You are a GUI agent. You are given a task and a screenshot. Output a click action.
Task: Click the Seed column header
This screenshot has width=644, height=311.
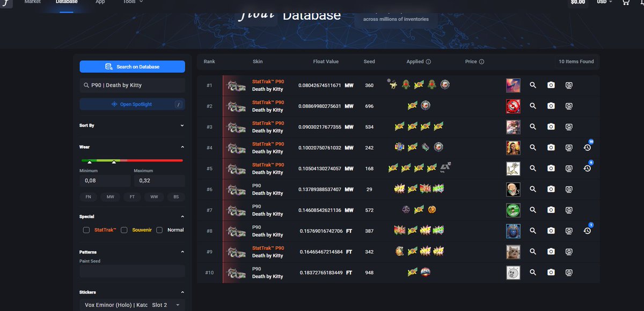click(369, 62)
